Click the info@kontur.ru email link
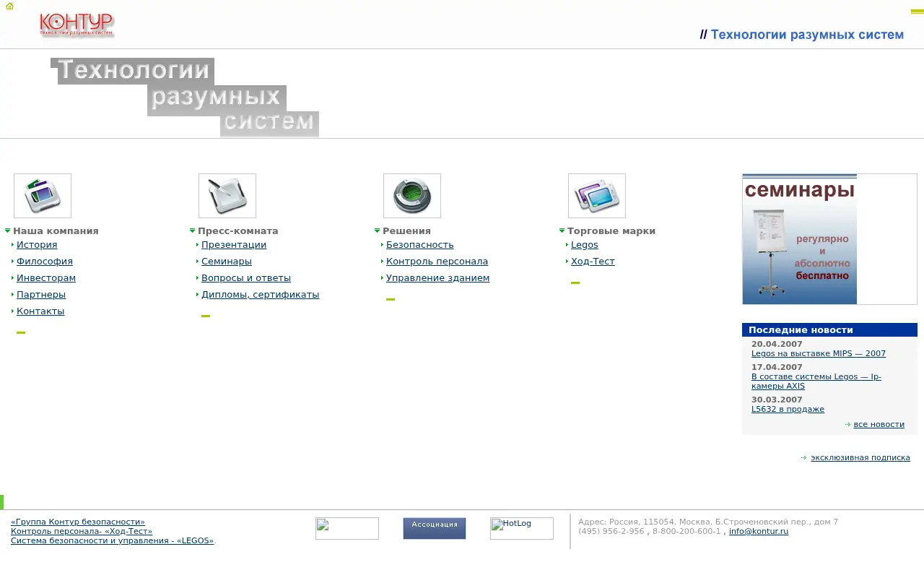The height and width of the screenshot is (578, 924). coord(759,531)
